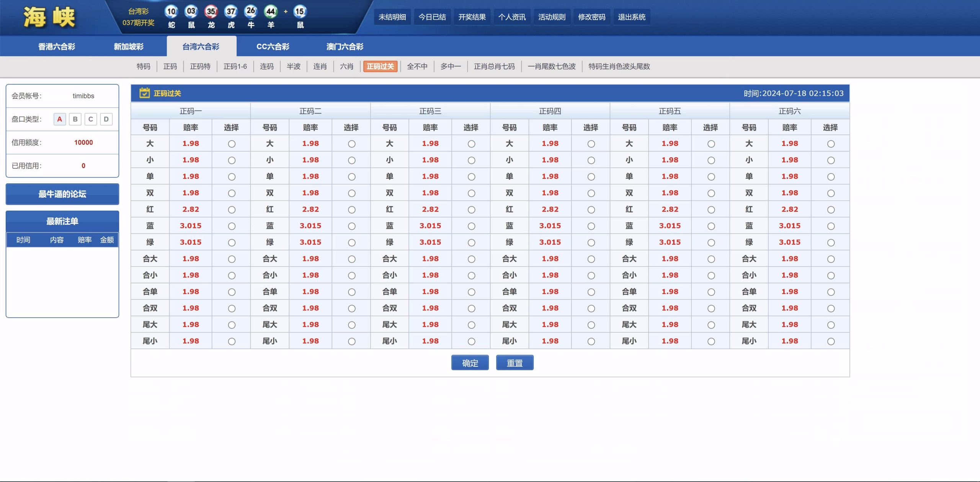980x482 pixels.
Task: Click 最牛逼的论坛 sidebar banner
Action: [62, 194]
